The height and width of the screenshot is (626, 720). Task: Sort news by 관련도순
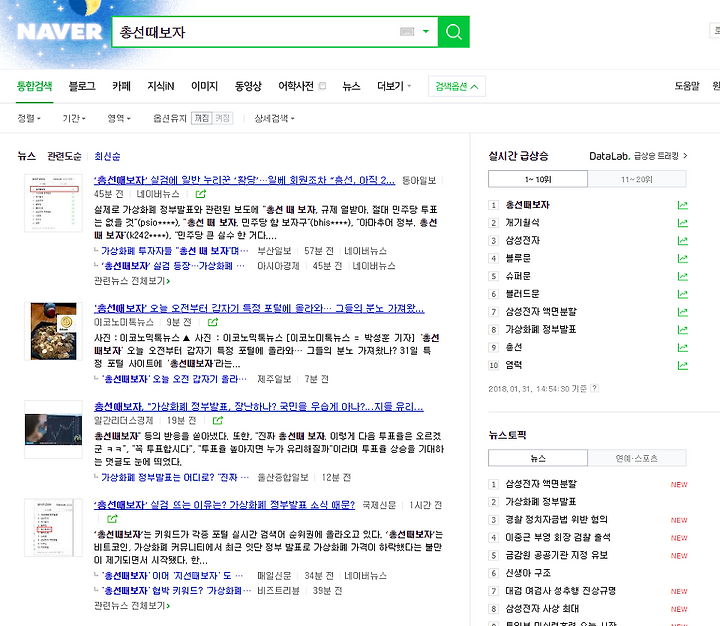64,156
